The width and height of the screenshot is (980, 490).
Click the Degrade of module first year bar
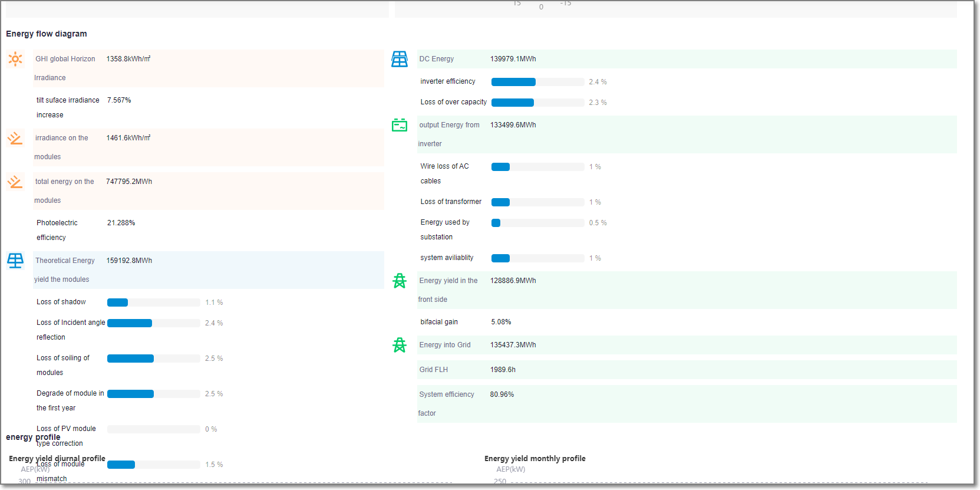pos(154,394)
